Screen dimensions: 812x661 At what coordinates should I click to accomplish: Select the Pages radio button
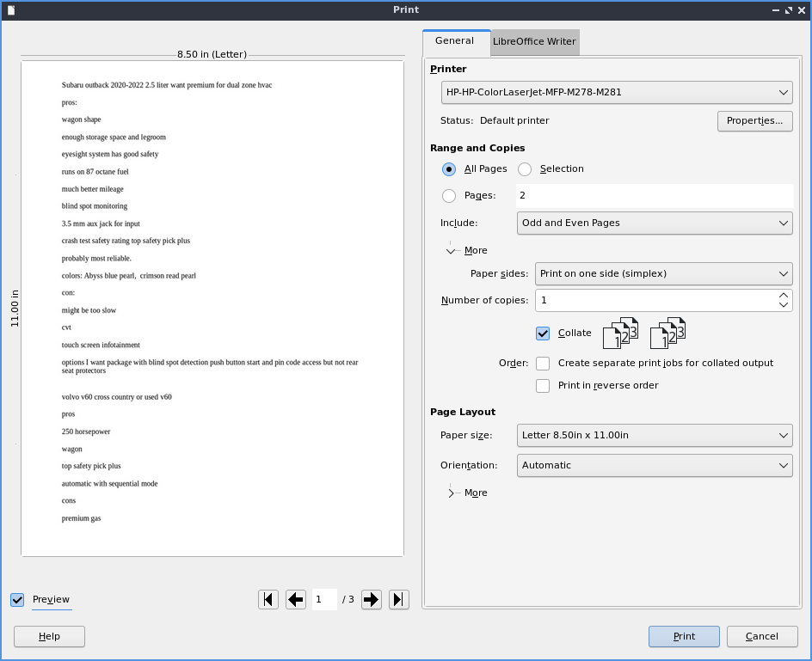(x=449, y=196)
